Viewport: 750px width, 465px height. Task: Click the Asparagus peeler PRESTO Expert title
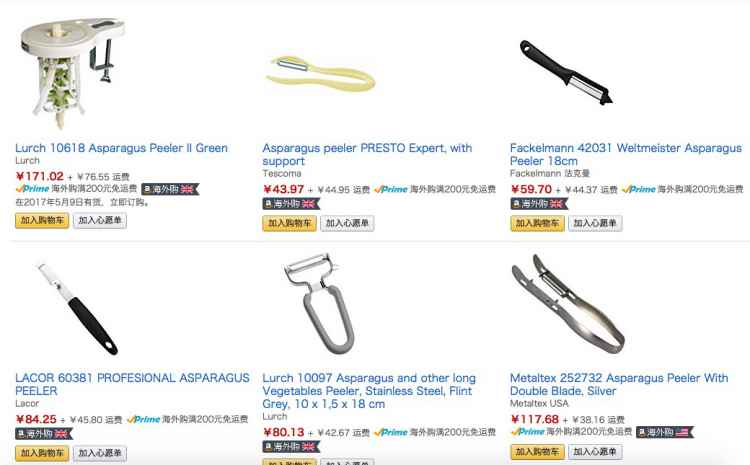click(x=367, y=154)
